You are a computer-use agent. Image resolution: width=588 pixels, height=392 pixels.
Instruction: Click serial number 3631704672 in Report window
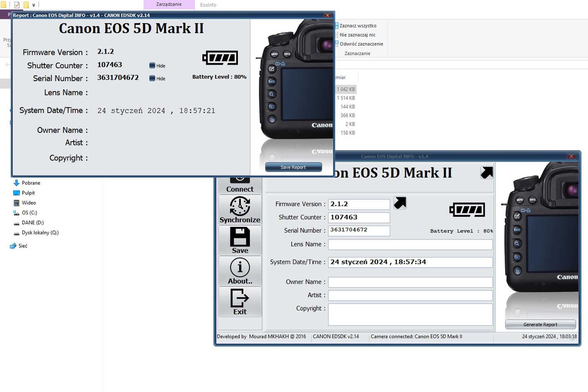(118, 78)
